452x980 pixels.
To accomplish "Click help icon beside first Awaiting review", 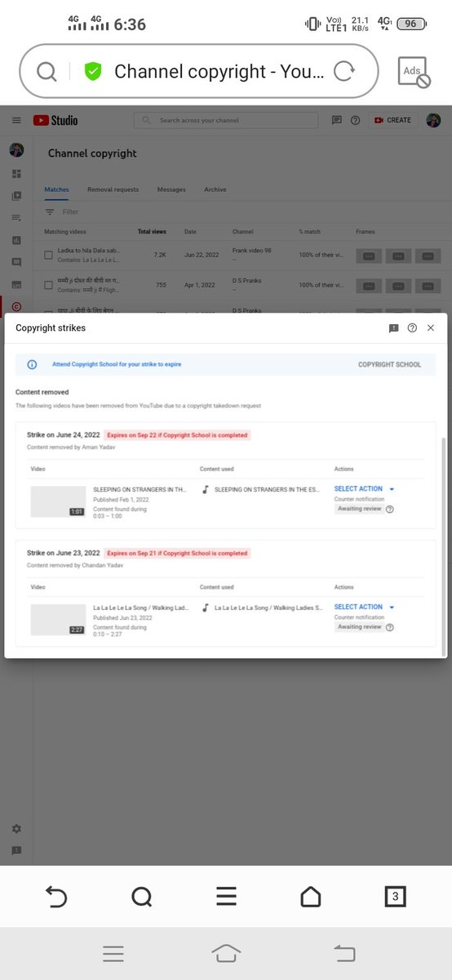I will point(389,509).
